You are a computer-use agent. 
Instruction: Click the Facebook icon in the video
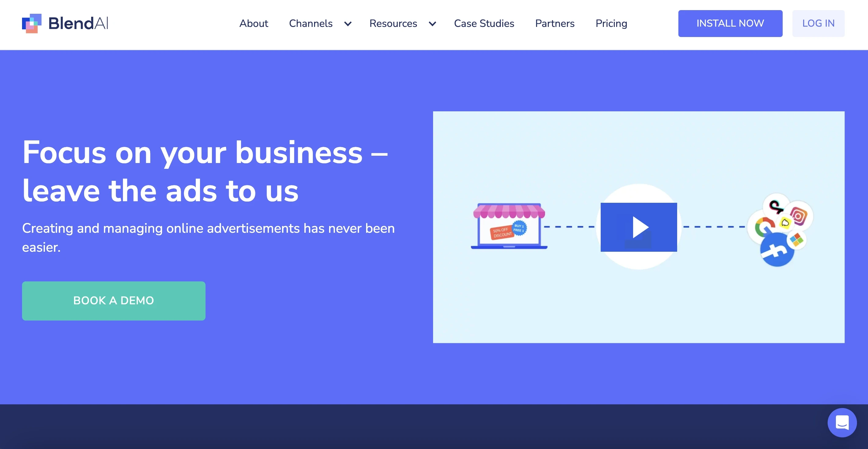click(x=777, y=250)
